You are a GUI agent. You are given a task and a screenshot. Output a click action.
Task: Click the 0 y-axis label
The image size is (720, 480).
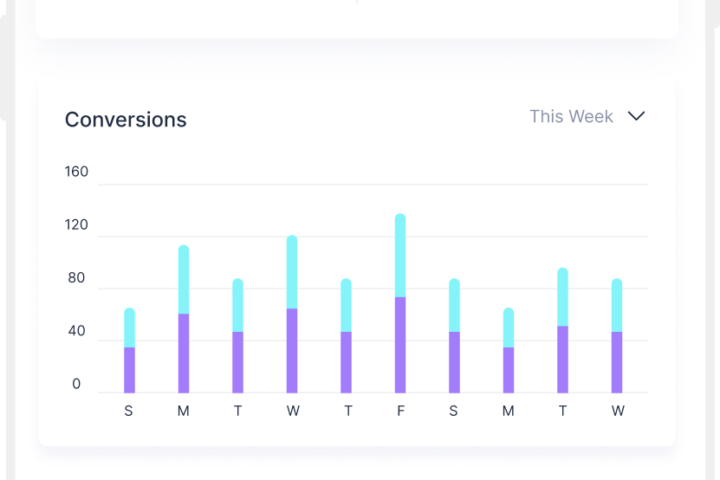tap(76, 385)
